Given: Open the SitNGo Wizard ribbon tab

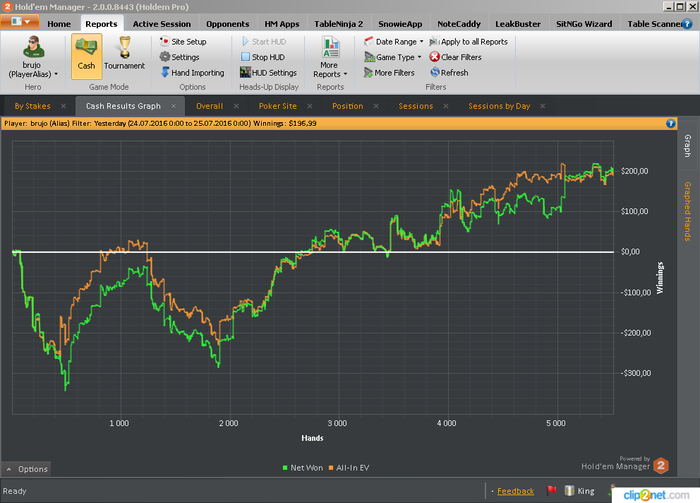Looking at the screenshot, I should point(584,24).
